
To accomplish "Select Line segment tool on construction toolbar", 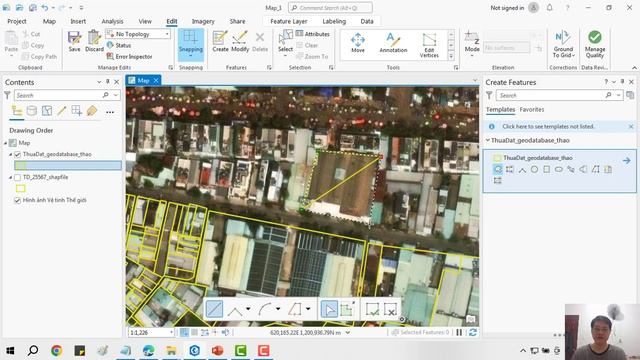I will [x=214, y=309].
